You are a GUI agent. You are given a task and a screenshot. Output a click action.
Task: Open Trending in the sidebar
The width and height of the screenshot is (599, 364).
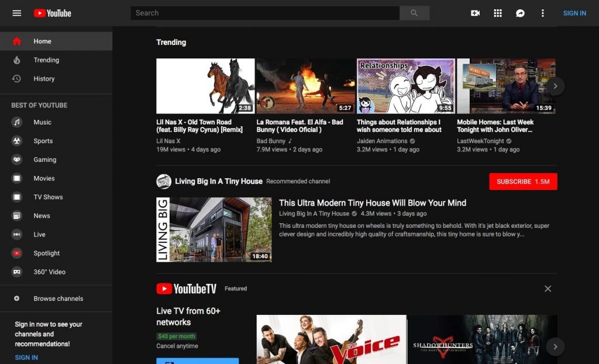[x=56, y=60]
